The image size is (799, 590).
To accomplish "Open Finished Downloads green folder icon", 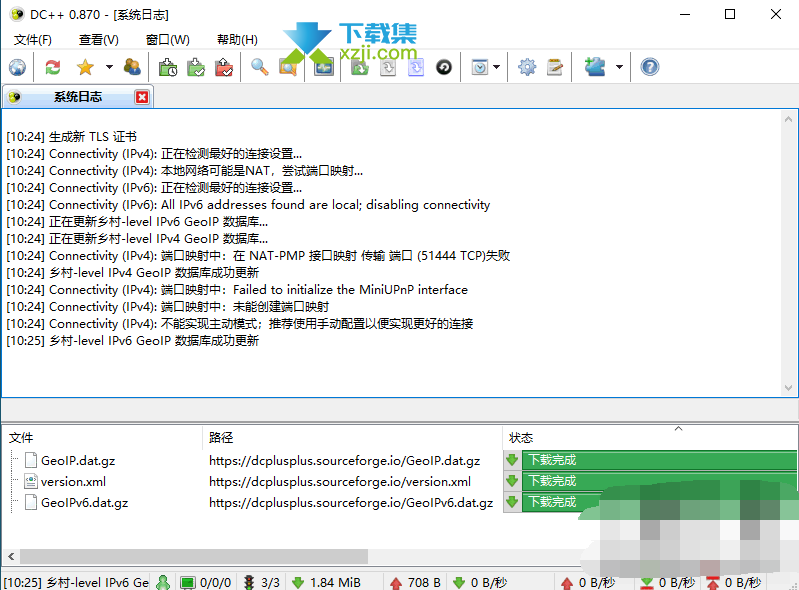I will point(196,67).
